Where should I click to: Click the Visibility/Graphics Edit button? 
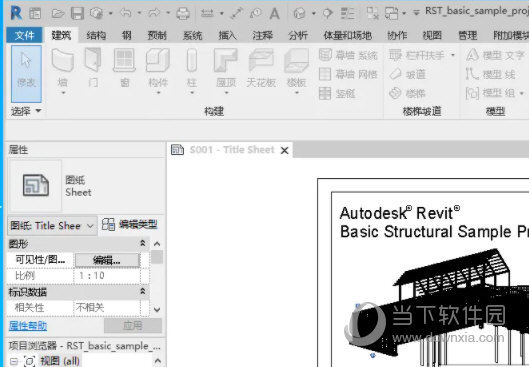tap(107, 260)
